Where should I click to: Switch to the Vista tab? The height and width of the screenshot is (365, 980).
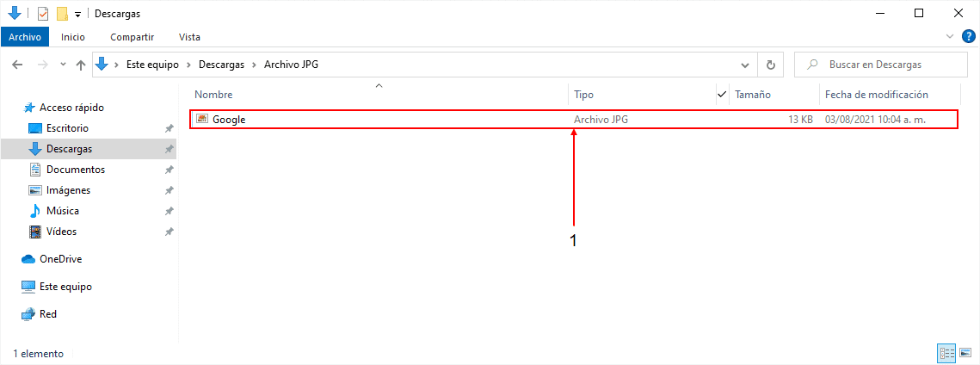click(x=189, y=37)
